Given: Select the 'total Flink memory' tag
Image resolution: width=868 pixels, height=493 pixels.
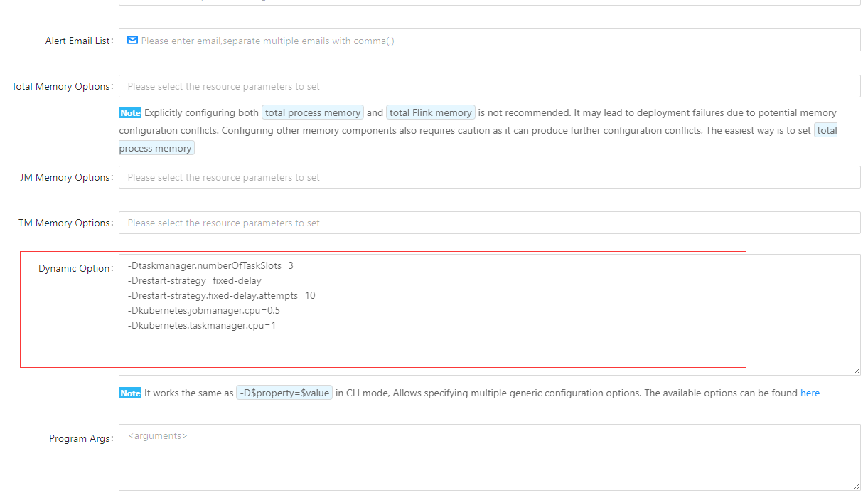Looking at the screenshot, I should pyautogui.click(x=430, y=112).
